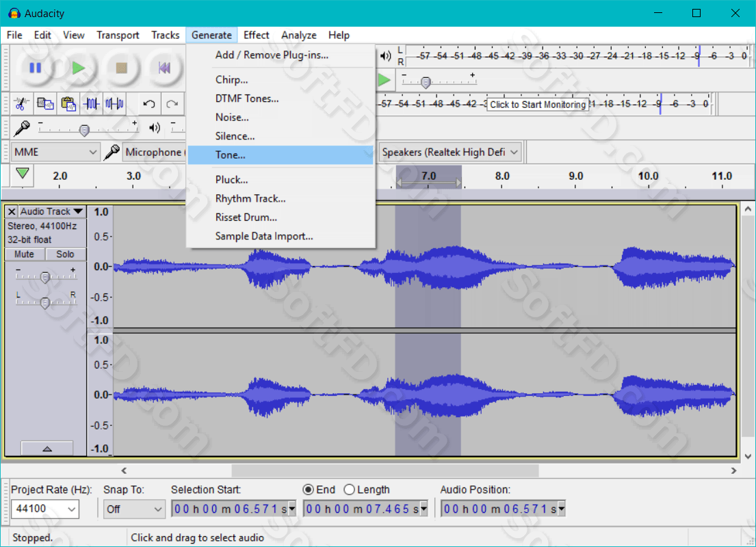Select DTMF Tones... menu entry
Image resolution: width=756 pixels, height=547 pixels.
pyautogui.click(x=280, y=98)
